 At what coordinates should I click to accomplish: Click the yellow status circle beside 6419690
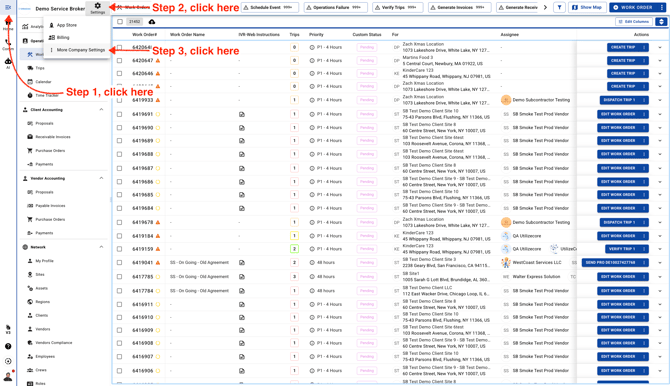tap(158, 128)
